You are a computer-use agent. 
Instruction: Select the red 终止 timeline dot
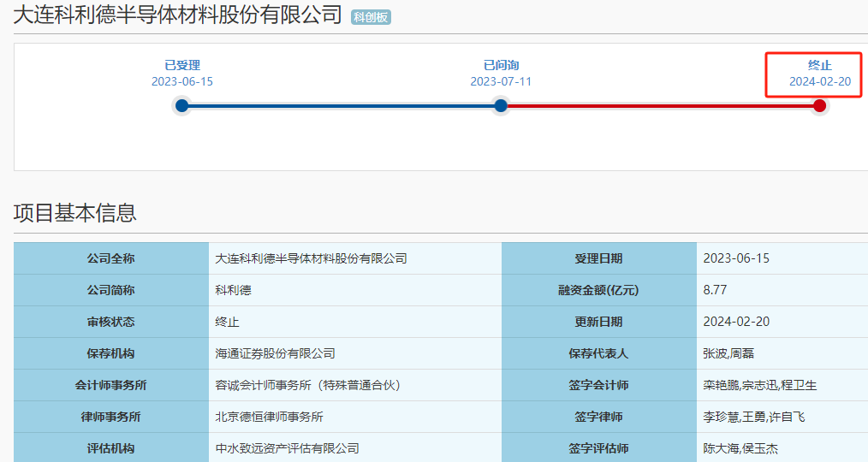click(x=819, y=106)
